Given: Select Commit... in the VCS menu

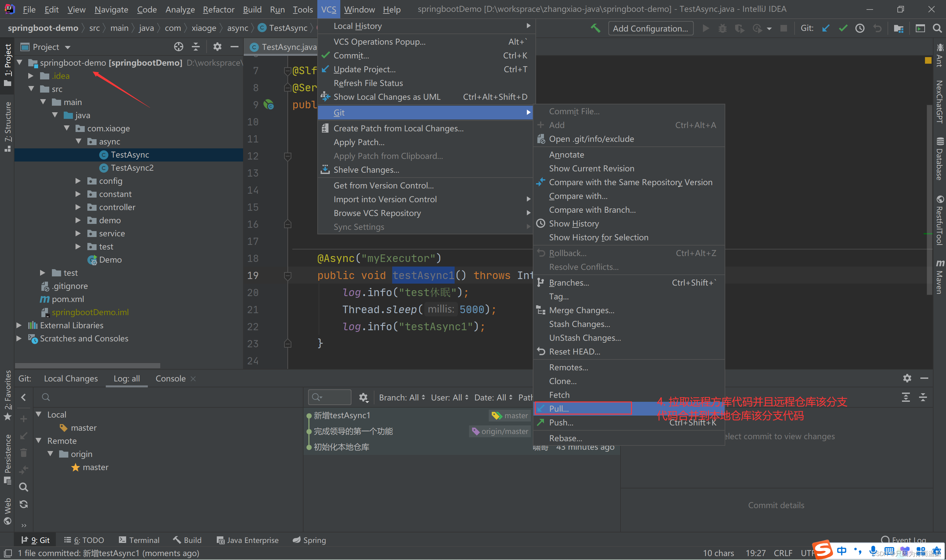Looking at the screenshot, I should click(x=426, y=55).
